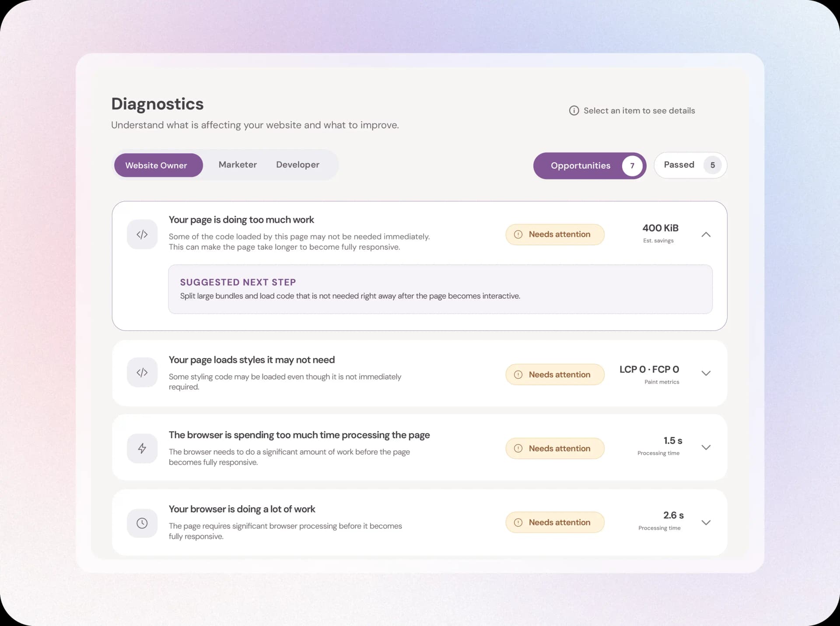Open the Opportunities tab

(590, 166)
